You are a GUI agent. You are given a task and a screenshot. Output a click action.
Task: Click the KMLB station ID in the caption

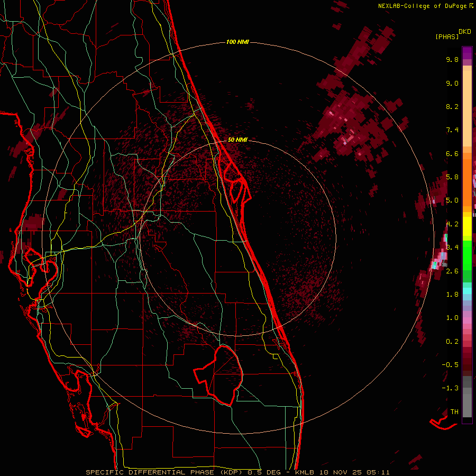tap(305, 472)
